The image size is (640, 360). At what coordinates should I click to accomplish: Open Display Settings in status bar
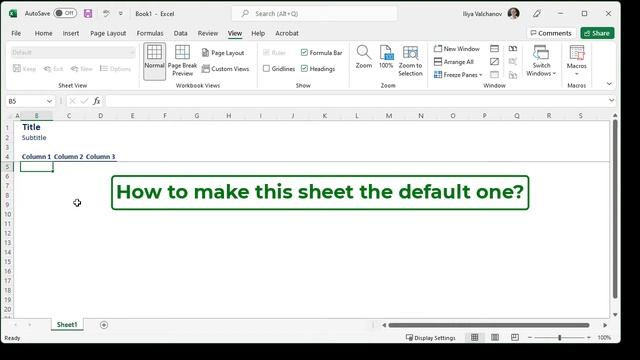click(x=431, y=338)
